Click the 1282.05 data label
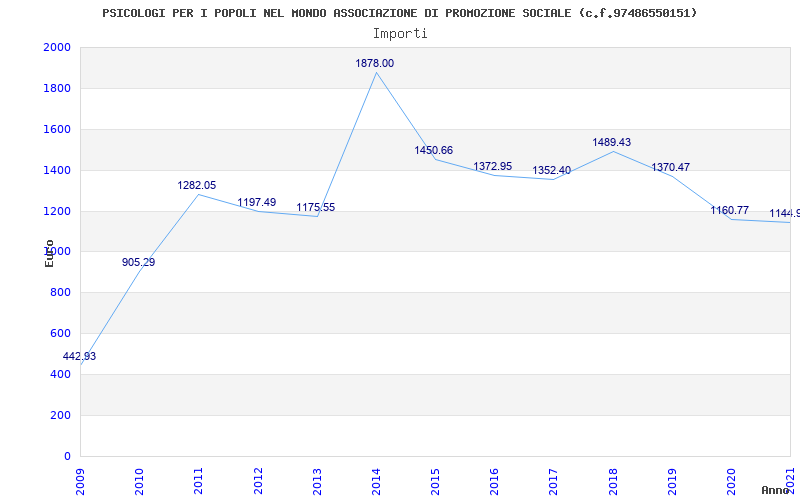The height and width of the screenshot is (500, 800). point(196,185)
